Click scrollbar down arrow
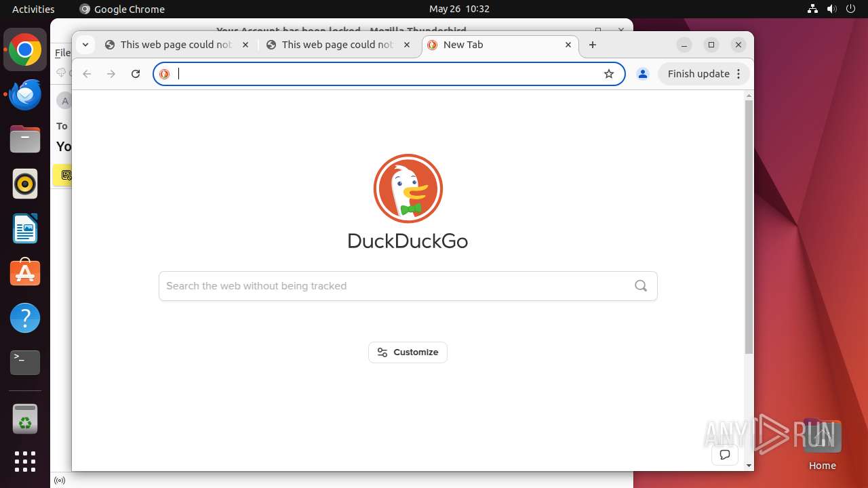 click(x=749, y=466)
